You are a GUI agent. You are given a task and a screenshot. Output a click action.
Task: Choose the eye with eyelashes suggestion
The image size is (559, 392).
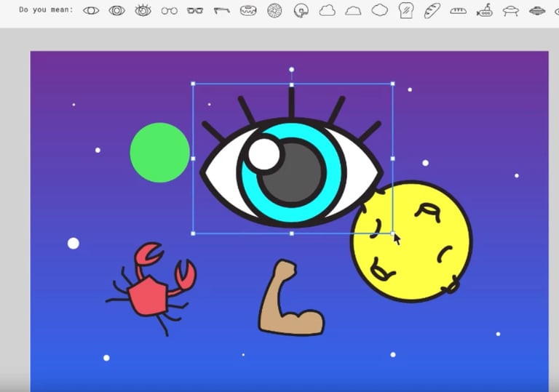tap(143, 10)
